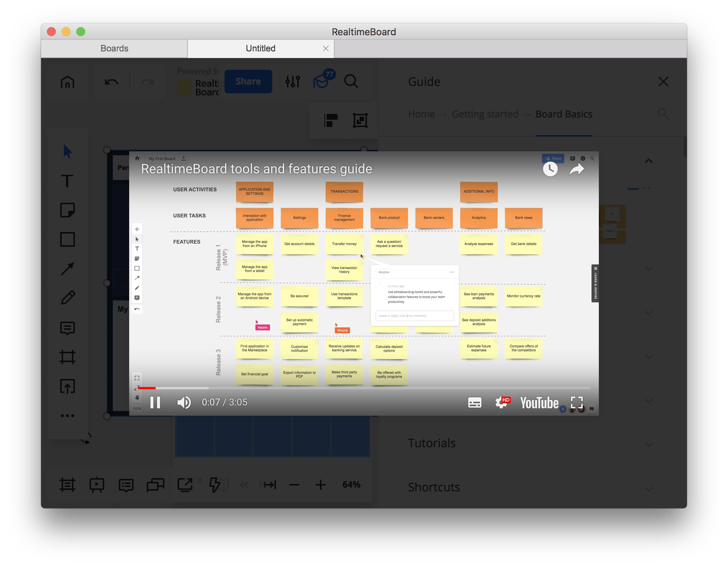Activate the Pen drawing tool
Viewport: 728px width, 567px height.
click(68, 298)
